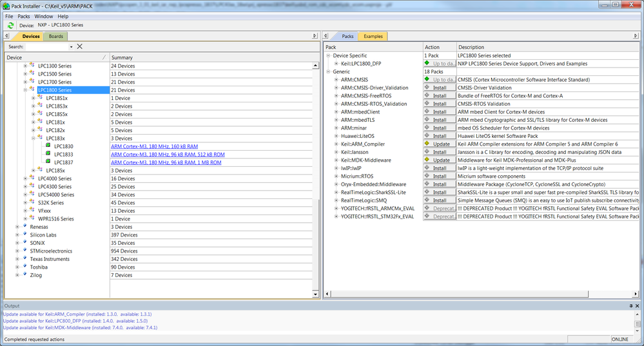Click the LPC1833 device chip icon
This screenshot has width=644, height=346.
(48, 154)
